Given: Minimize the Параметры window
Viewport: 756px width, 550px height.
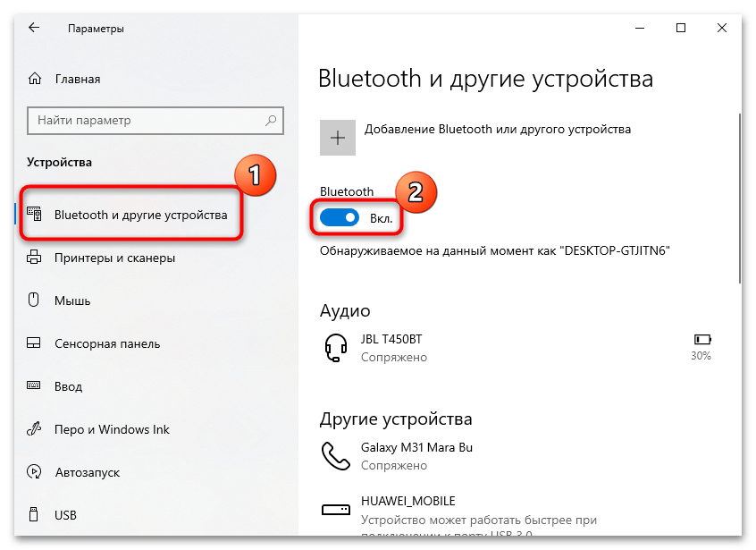Looking at the screenshot, I should click(640, 28).
